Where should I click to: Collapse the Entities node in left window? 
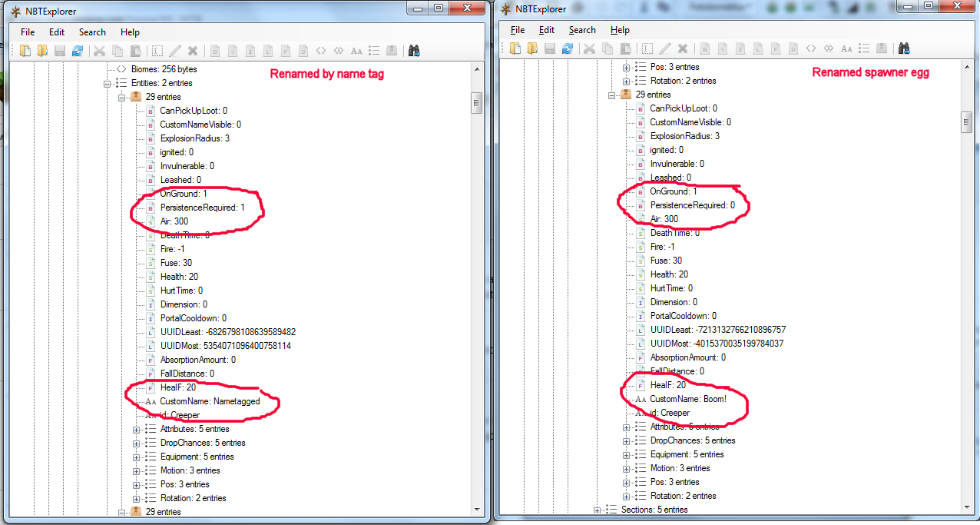(x=108, y=83)
